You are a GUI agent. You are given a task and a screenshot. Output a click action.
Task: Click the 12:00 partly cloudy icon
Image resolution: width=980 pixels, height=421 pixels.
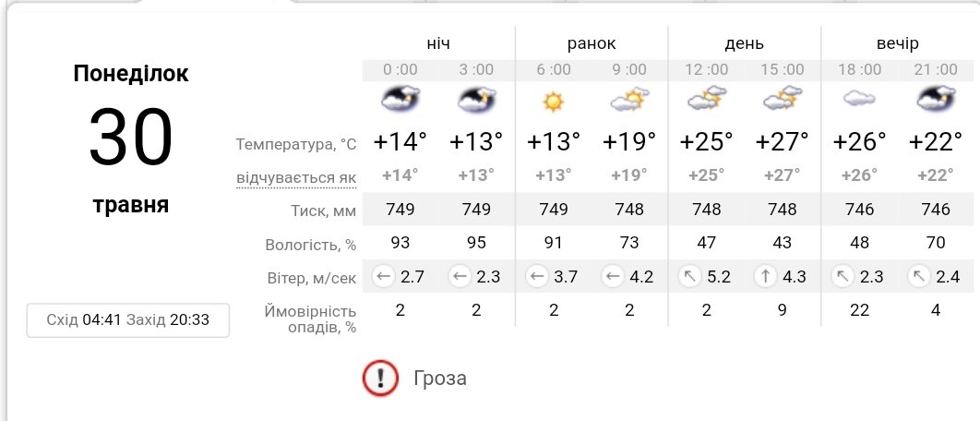(x=706, y=99)
